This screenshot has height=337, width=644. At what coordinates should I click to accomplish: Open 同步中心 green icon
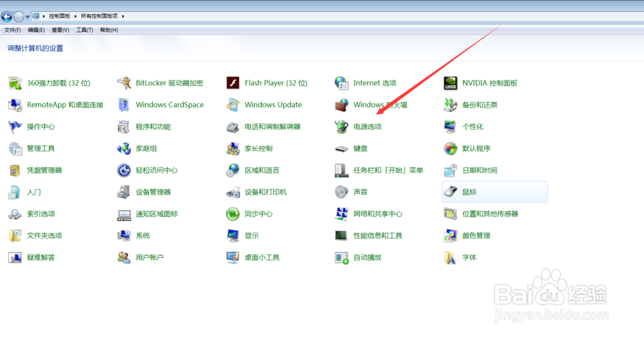coord(233,214)
